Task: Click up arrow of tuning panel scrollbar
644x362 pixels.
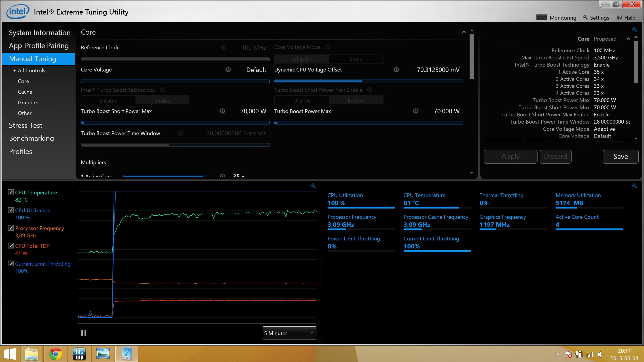Action: tap(472, 30)
